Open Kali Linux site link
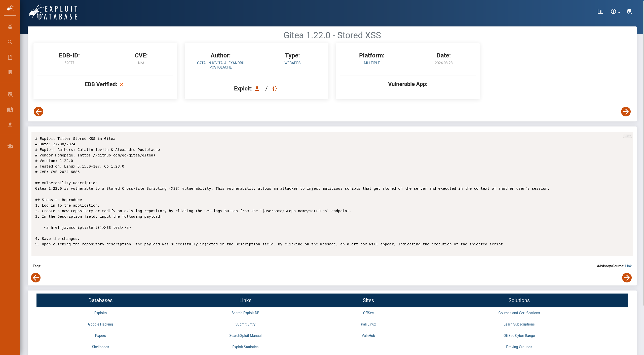This screenshot has width=644, height=355. (x=368, y=324)
